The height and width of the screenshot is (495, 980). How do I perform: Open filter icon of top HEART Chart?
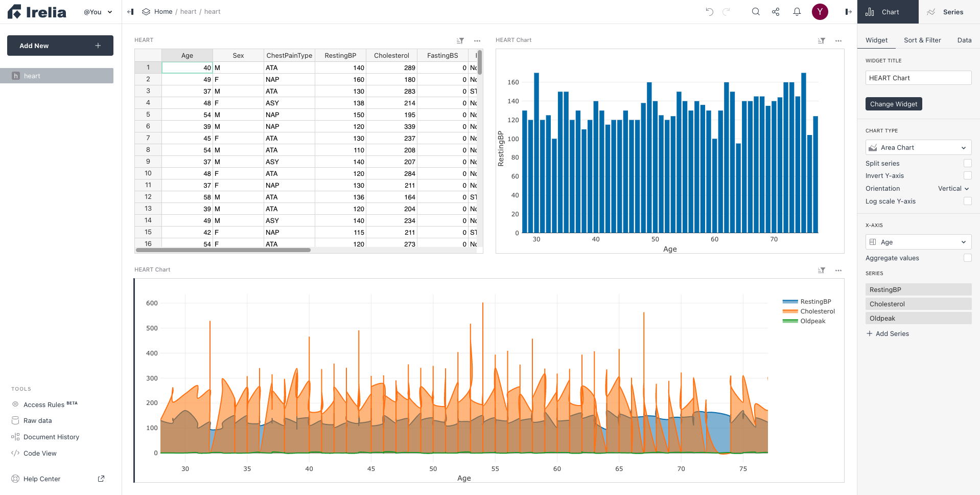coord(822,40)
